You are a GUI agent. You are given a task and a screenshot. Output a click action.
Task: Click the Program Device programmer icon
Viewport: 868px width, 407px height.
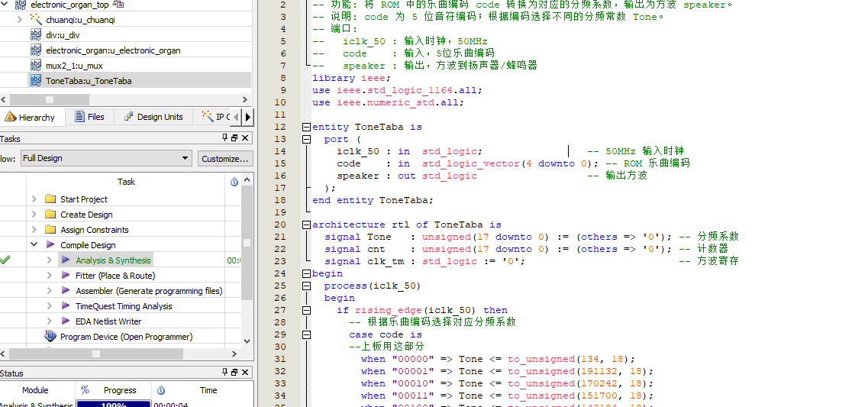coord(50,336)
